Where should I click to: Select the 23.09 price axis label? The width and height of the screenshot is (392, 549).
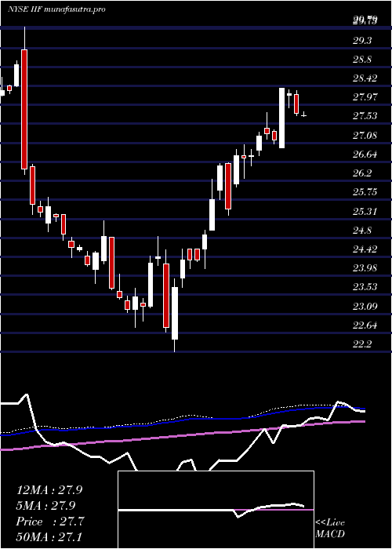365,306
